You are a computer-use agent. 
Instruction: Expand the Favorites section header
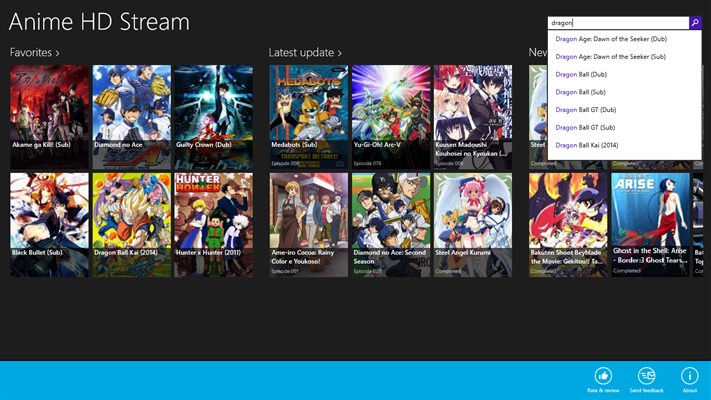click(34, 53)
